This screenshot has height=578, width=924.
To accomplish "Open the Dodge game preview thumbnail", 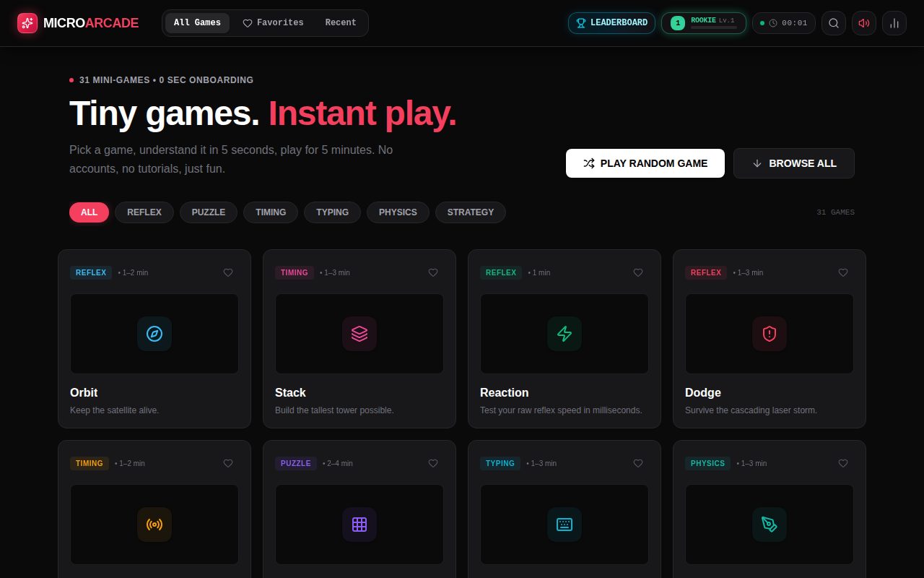I will click(770, 334).
